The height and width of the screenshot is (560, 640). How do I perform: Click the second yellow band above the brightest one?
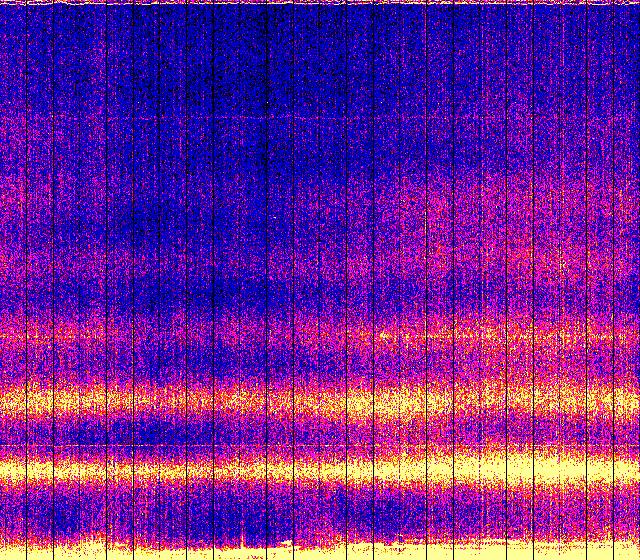320,402
